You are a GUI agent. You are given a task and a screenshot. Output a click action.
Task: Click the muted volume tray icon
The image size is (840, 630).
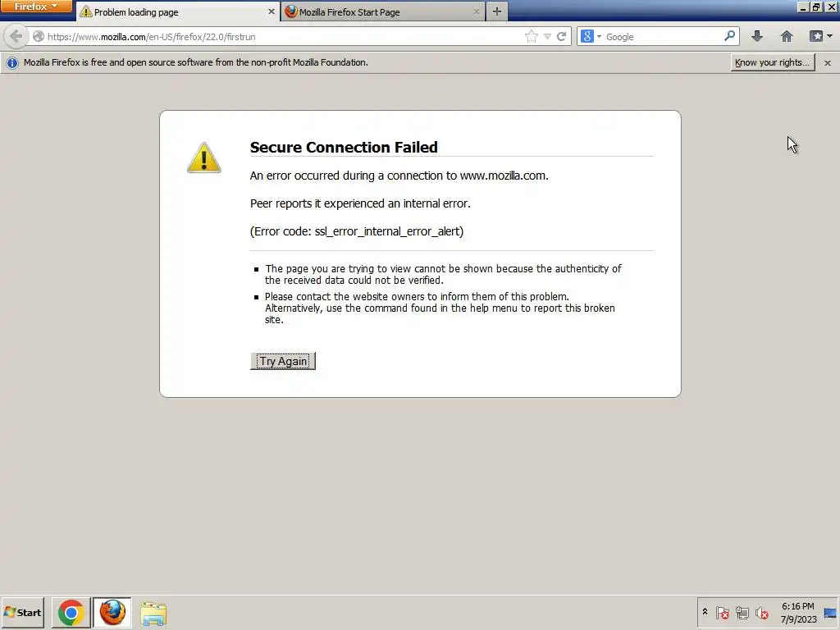(x=761, y=612)
